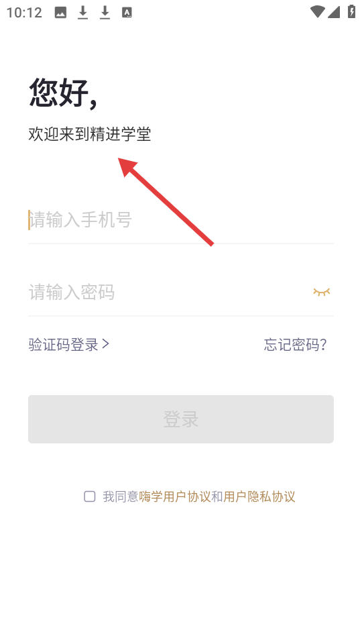Toggle password visibility eye icon

[x=321, y=292]
